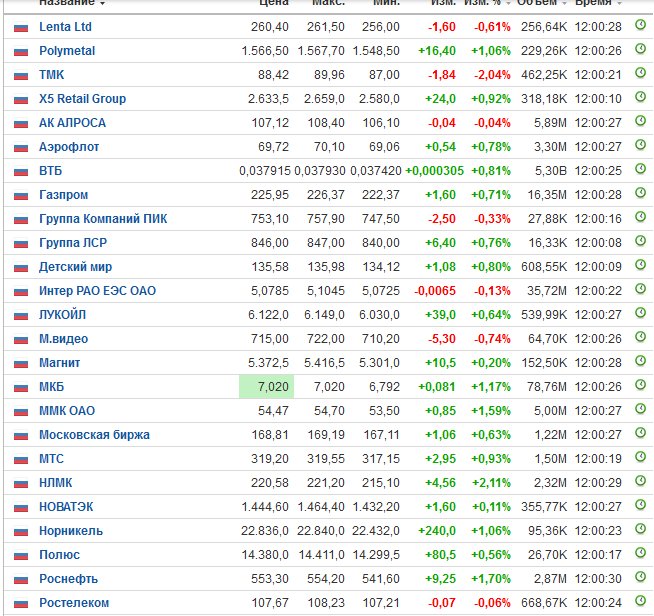
Task: Open the Ростелеком stock link
Action: pyautogui.click(x=74, y=603)
